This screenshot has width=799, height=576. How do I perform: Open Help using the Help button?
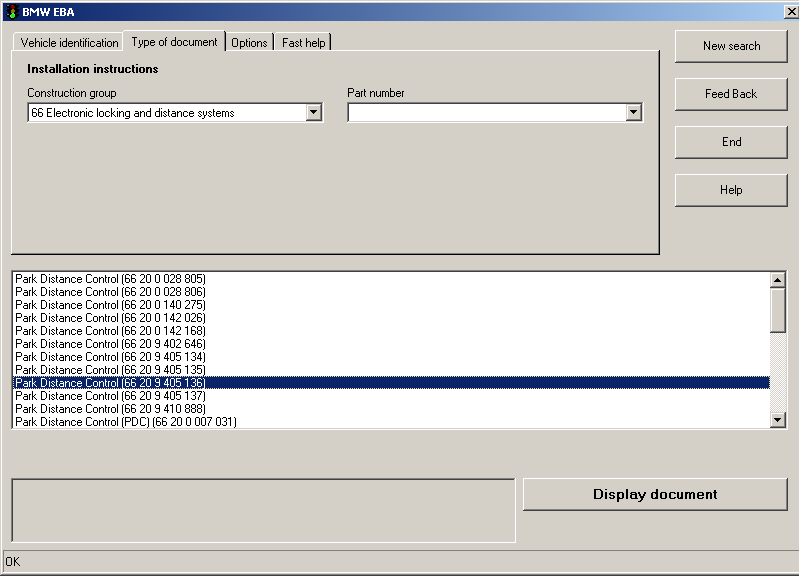coord(731,190)
